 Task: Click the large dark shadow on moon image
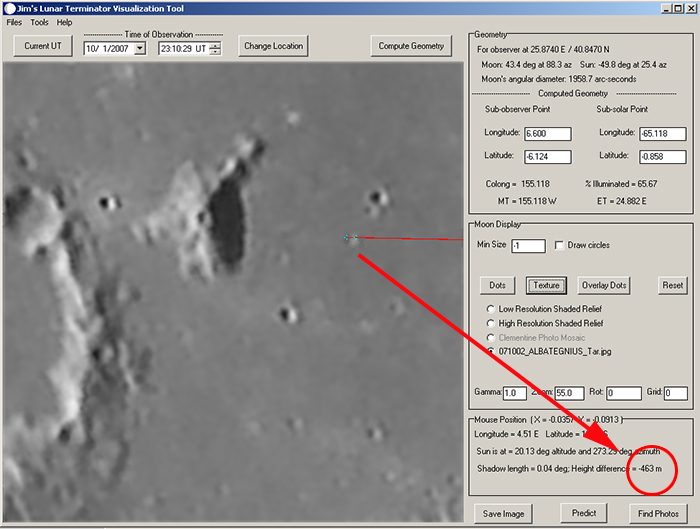(x=228, y=223)
